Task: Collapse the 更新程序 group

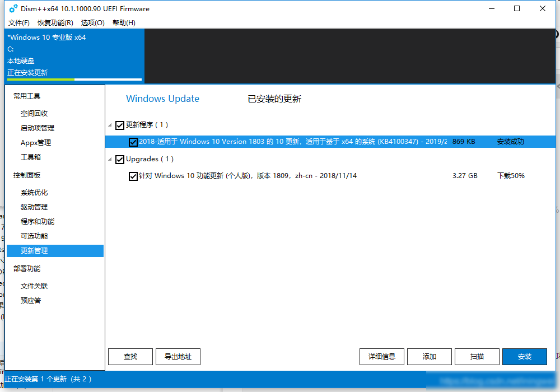Action: [110, 125]
